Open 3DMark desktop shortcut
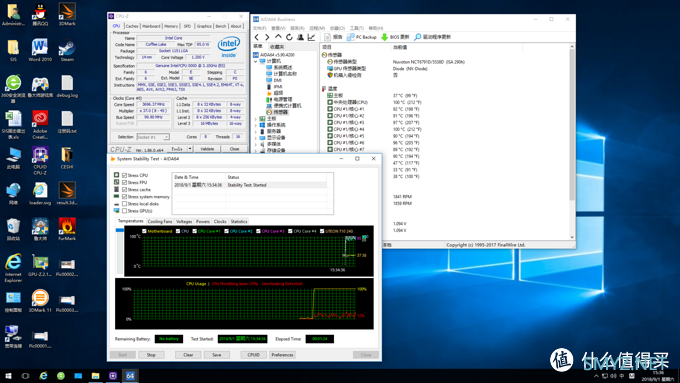Screen dimensions: 680x383 67,14
